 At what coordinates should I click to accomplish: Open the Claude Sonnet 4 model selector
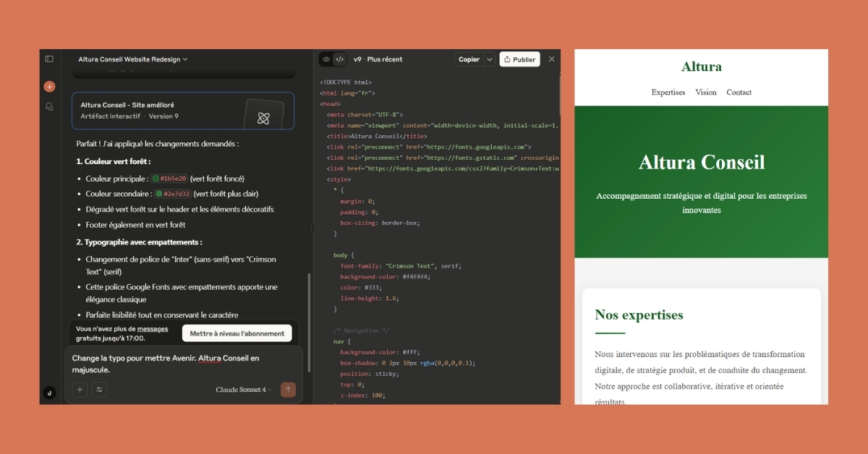pyautogui.click(x=243, y=390)
